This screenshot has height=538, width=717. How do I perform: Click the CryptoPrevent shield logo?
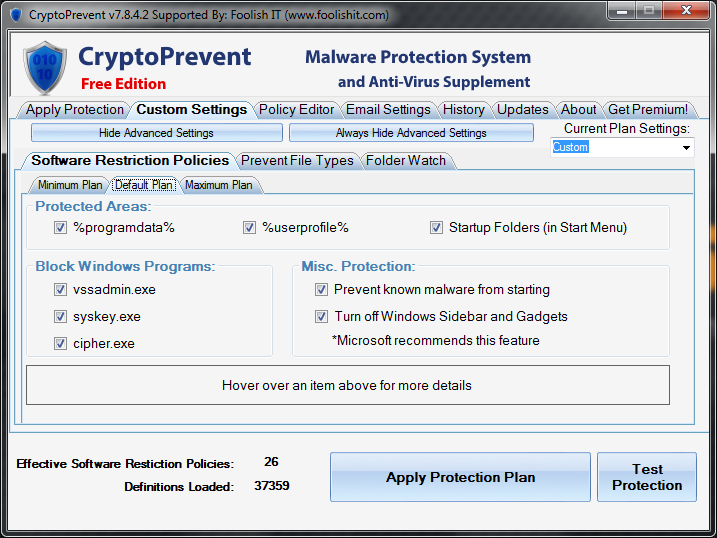pos(44,68)
